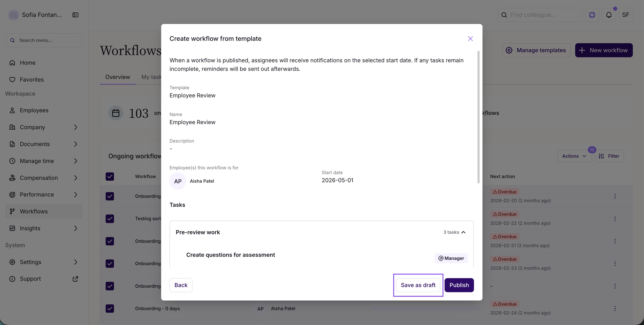This screenshot has width=644, height=325.
Task: Collapse the sidebar panel icon
Action: coord(75,15)
